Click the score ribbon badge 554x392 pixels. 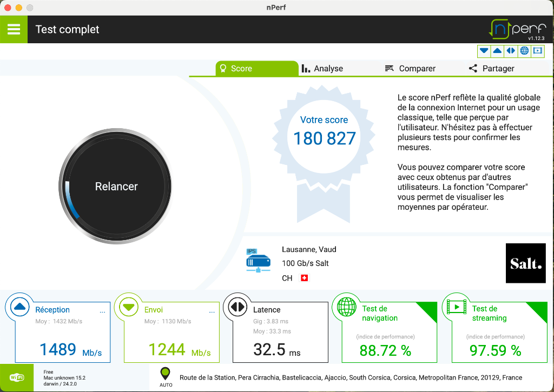click(x=324, y=154)
